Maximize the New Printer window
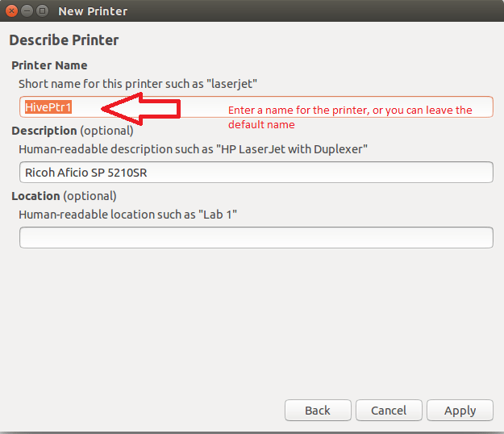The height and width of the screenshot is (434, 504). 42,11
